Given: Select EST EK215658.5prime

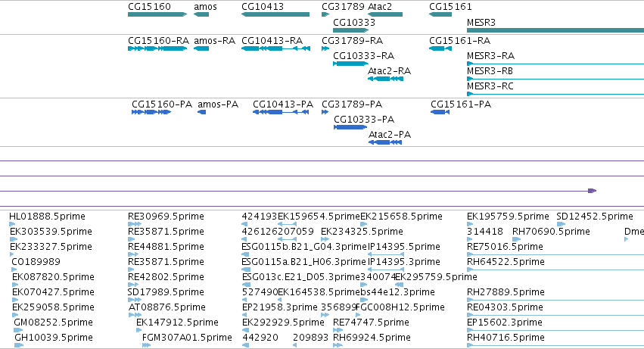Looking at the screenshot, I should (401, 217).
